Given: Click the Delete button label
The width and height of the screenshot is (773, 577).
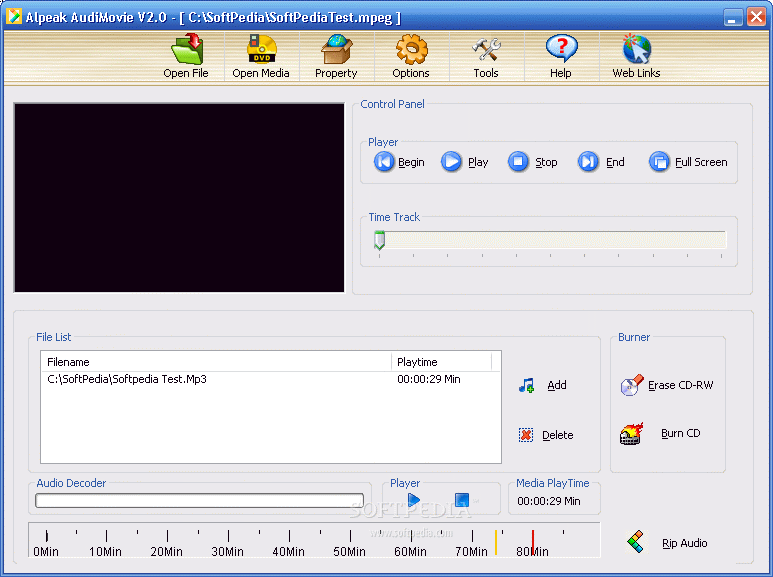Looking at the screenshot, I should coord(558,435).
